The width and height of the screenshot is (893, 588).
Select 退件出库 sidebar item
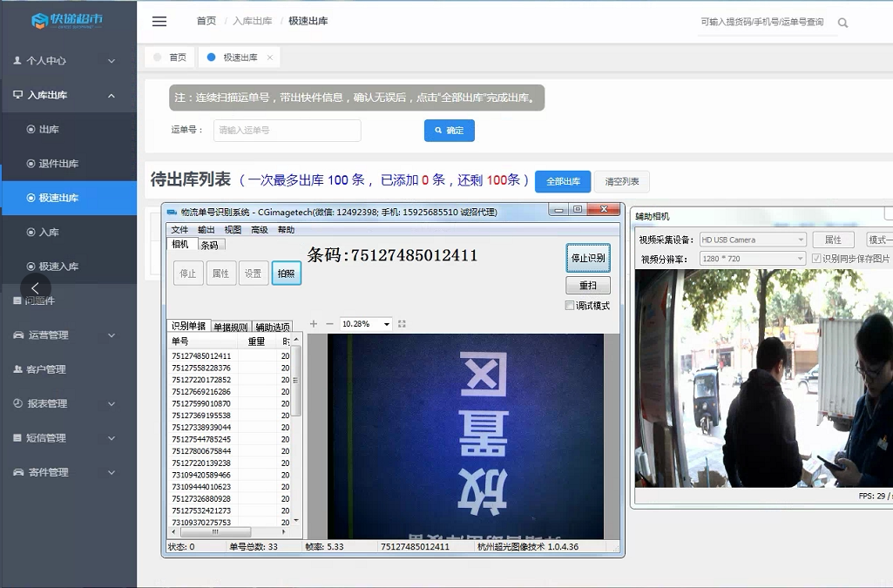[68, 164]
